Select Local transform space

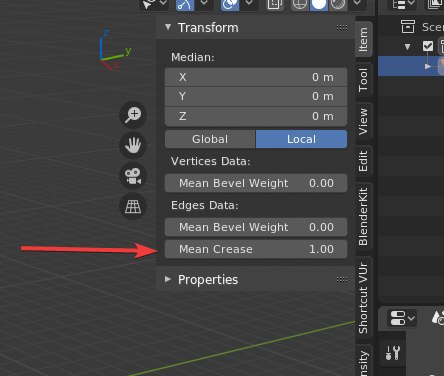tap(301, 139)
